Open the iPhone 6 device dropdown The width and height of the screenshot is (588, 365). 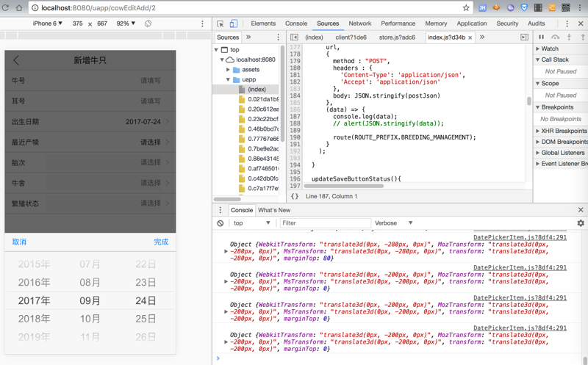48,24
